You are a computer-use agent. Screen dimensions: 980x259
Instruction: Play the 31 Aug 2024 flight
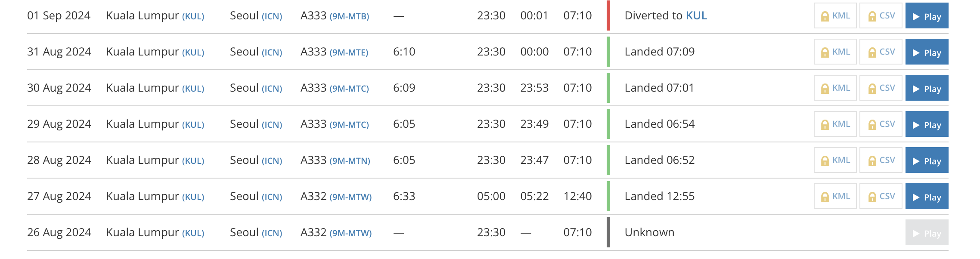pyautogui.click(x=927, y=52)
